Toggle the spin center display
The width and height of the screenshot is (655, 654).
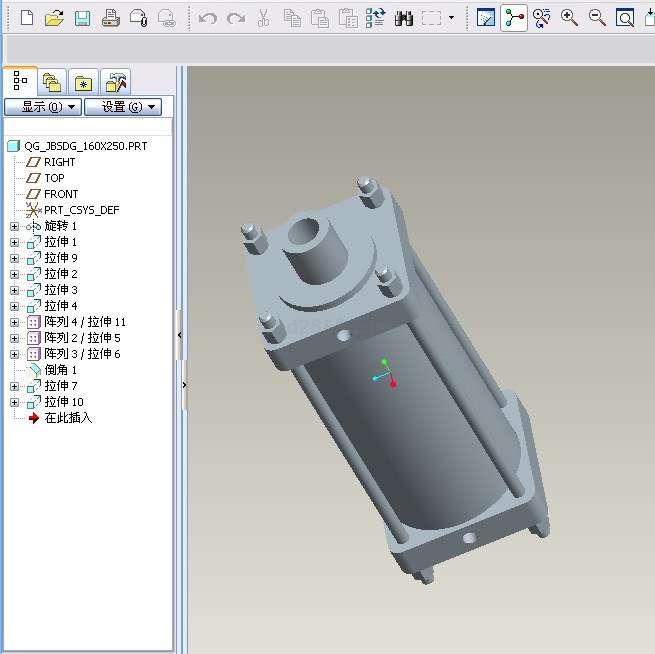tap(514, 18)
